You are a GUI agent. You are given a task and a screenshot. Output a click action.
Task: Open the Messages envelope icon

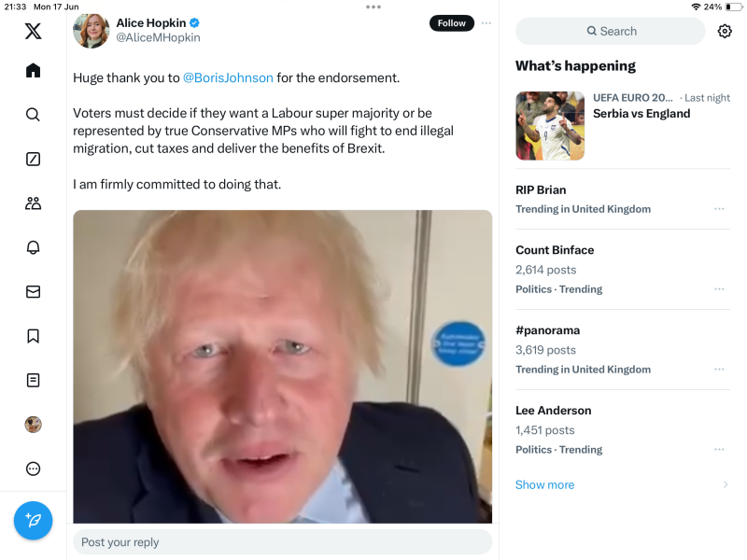click(x=33, y=291)
